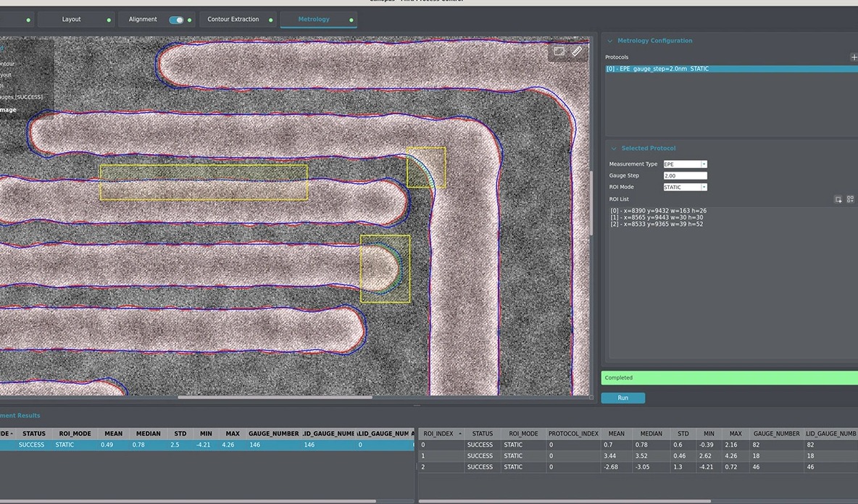Add a new protocol with plus icon

853,57
